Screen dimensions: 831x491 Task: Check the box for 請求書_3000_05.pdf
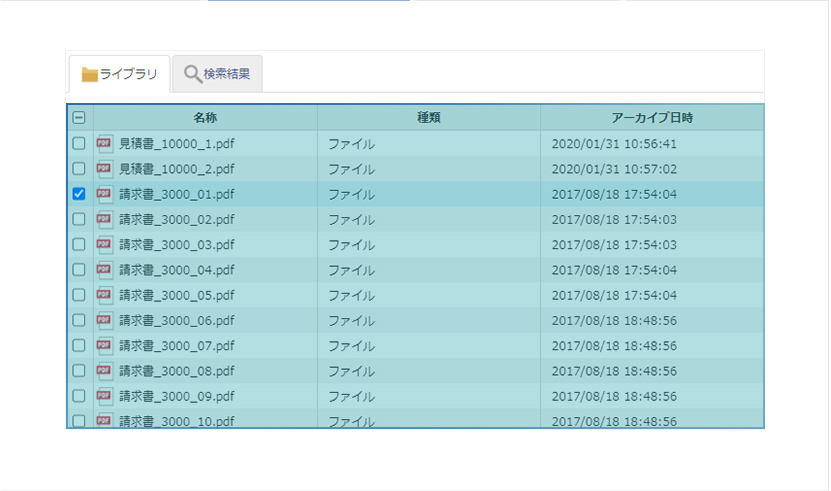click(x=79, y=295)
